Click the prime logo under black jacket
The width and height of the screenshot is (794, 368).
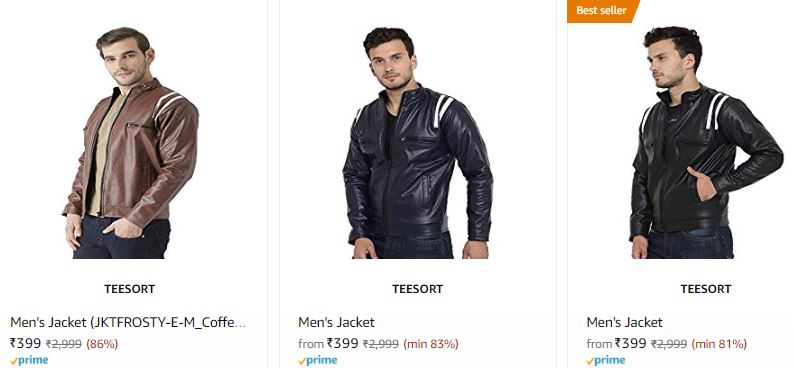point(606,360)
